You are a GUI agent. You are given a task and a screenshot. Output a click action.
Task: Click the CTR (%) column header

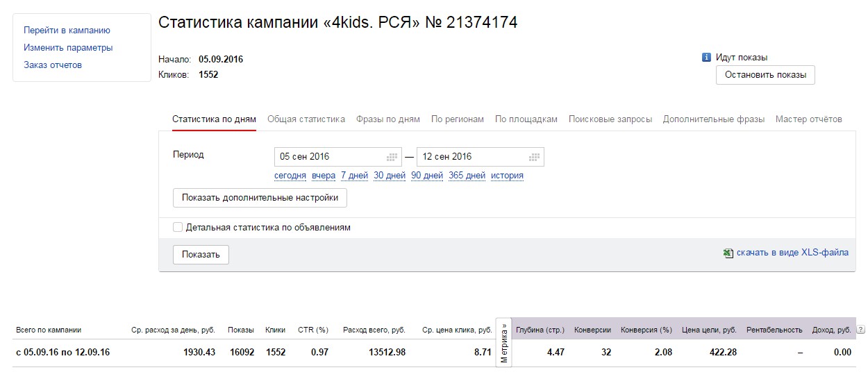[x=313, y=330]
